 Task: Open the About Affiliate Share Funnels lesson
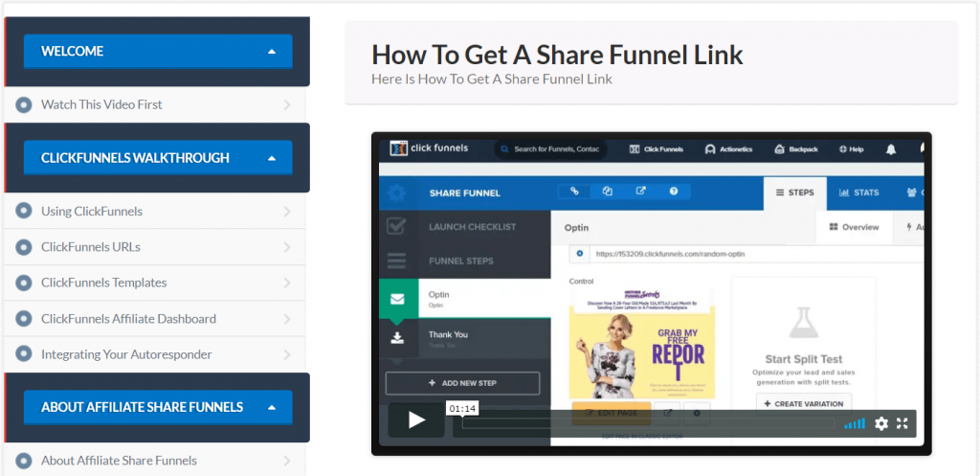(x=154, y=461)
